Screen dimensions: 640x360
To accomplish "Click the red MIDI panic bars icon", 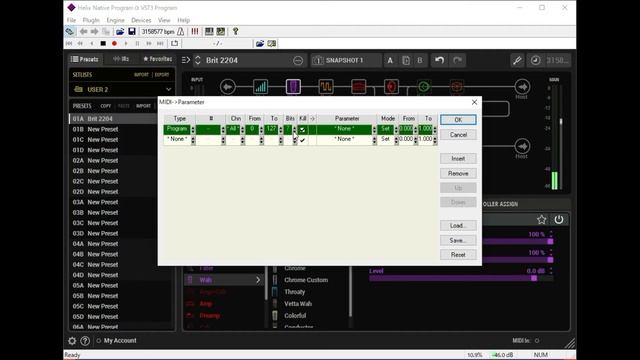I will (x=195, y=31).
